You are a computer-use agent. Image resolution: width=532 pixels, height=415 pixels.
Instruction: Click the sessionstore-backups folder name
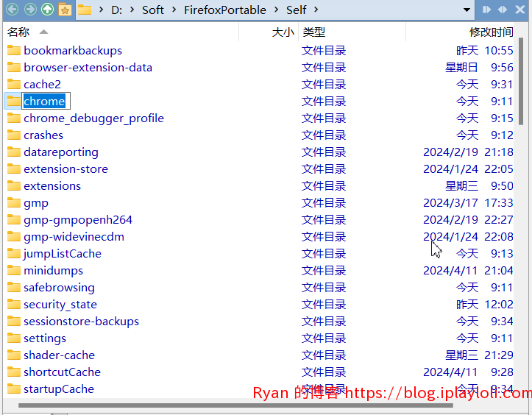pos(82,322)
